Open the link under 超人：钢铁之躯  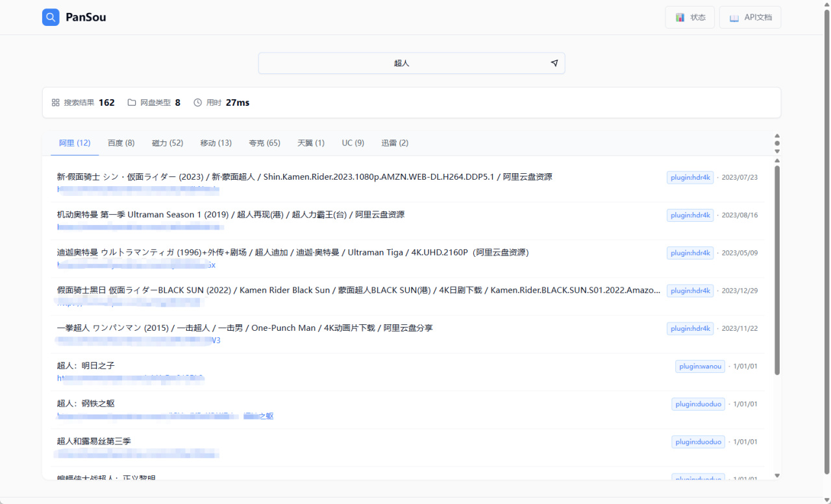165,416
